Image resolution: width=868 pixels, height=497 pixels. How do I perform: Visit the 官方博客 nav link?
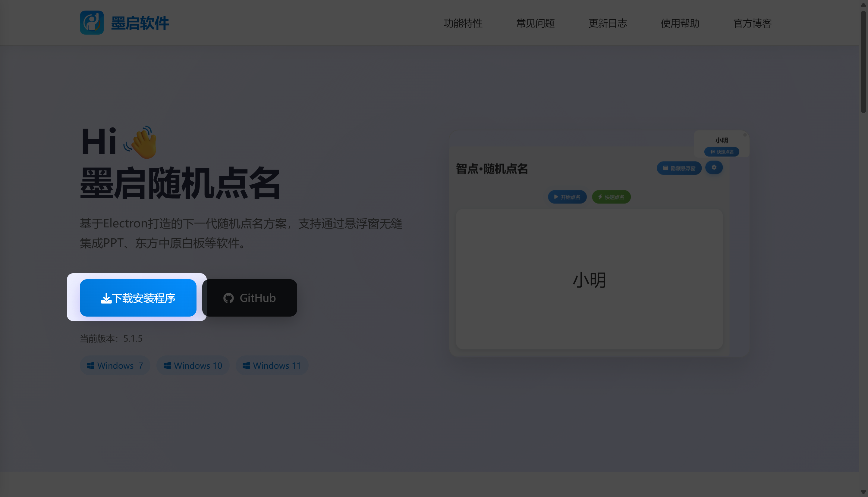(x=752, y=23)
